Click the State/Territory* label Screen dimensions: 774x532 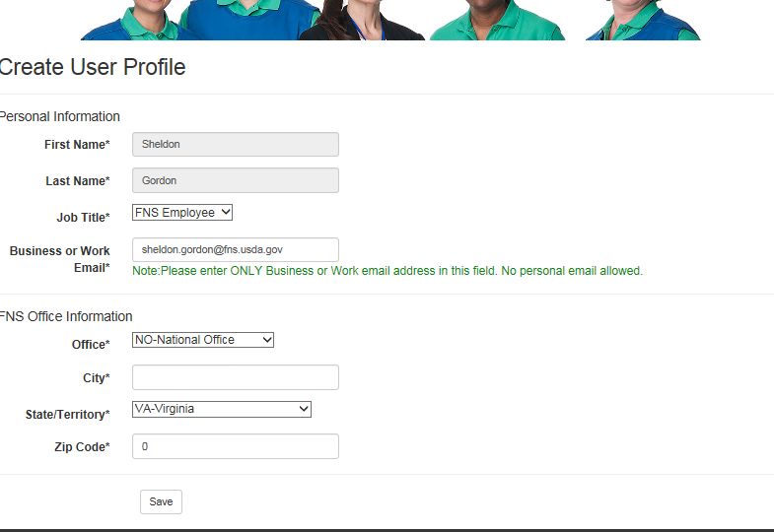pyautogui.click(x=68, y=414)
